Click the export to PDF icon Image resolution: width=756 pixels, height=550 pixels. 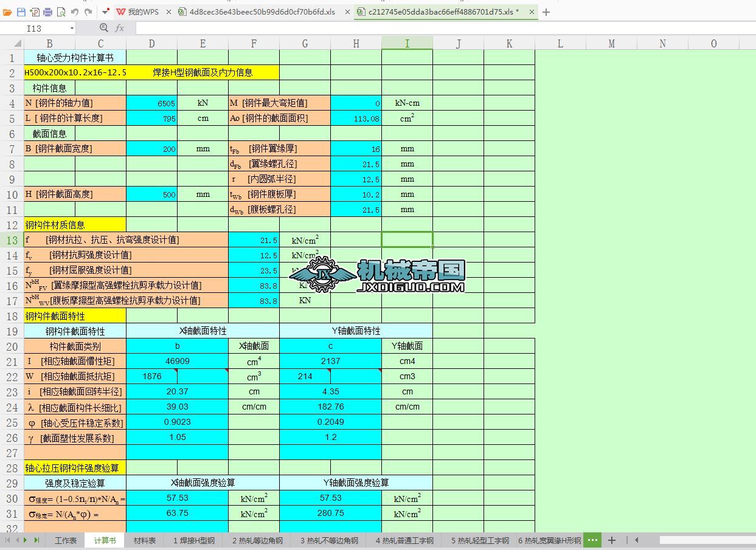pyautogui.click(x=35, y=12)
